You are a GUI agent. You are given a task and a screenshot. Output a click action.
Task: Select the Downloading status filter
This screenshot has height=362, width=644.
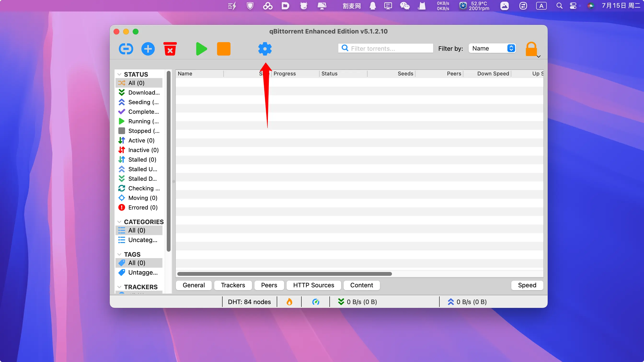point(139,93)
